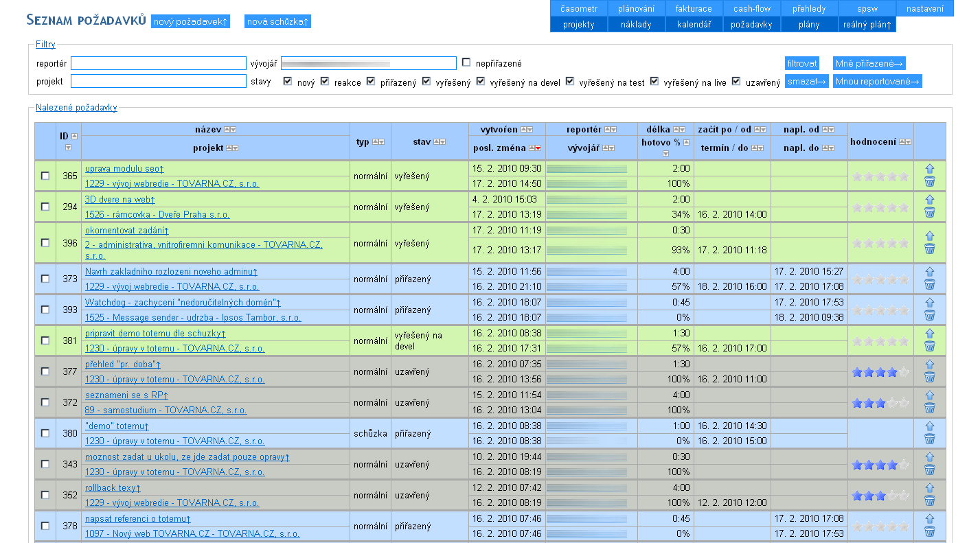
Task: Click sort arrows next to typ header
Action: (378, 142)
